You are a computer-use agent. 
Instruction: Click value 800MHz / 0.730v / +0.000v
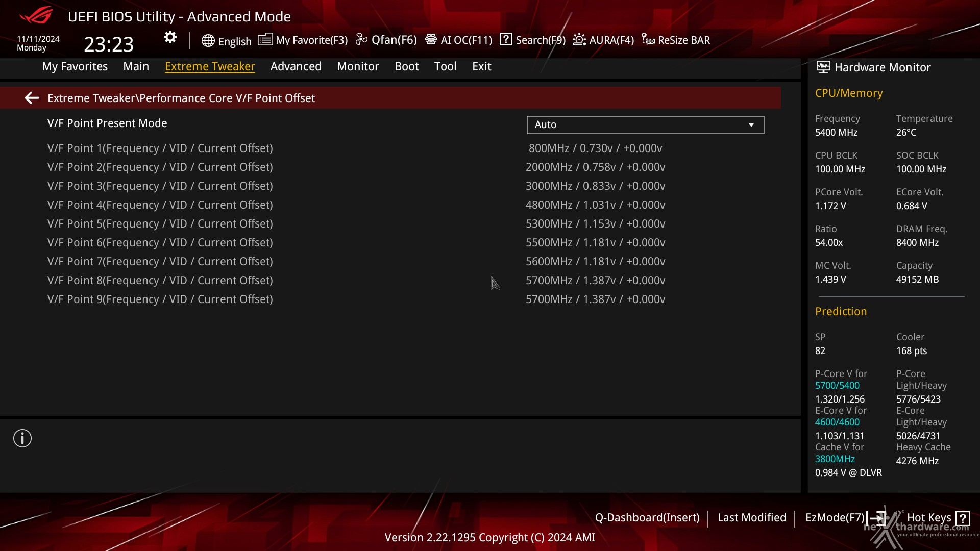(596, 148)
